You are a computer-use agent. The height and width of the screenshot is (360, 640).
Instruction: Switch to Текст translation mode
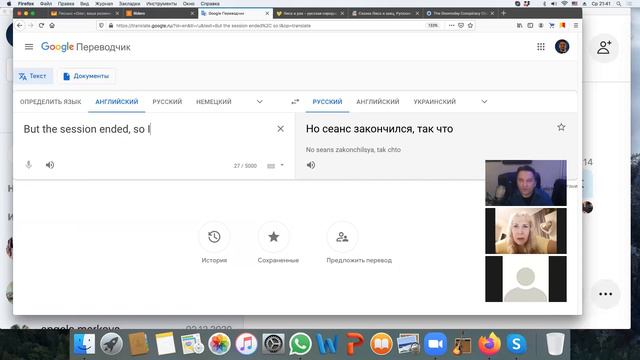coord(33,76)
